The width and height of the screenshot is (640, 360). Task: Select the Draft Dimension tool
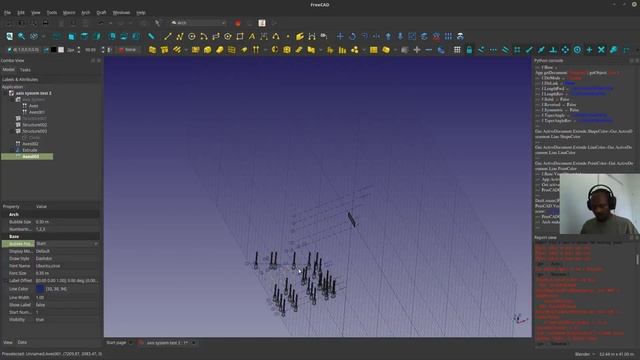coord(264,36)
